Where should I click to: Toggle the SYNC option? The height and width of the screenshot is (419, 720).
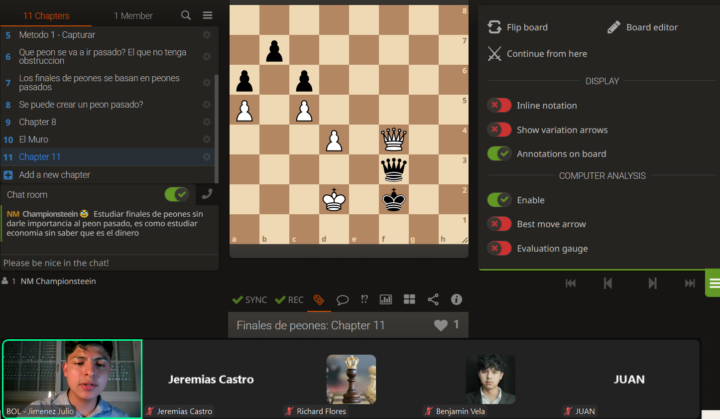pyautogui.click(x=249, y=300)
